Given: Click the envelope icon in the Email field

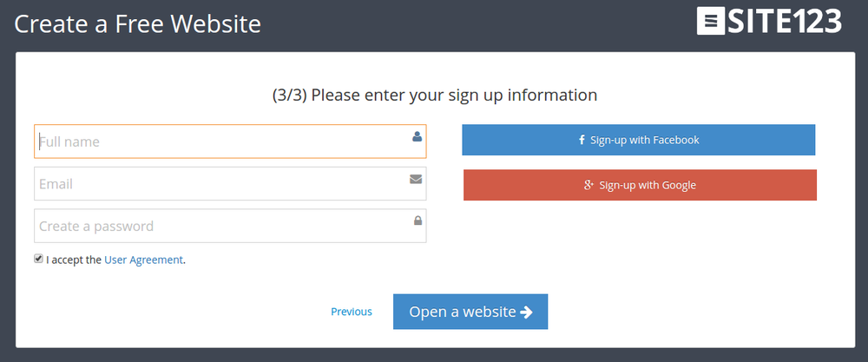Looking at the screenshot, I should pos(416,180).
